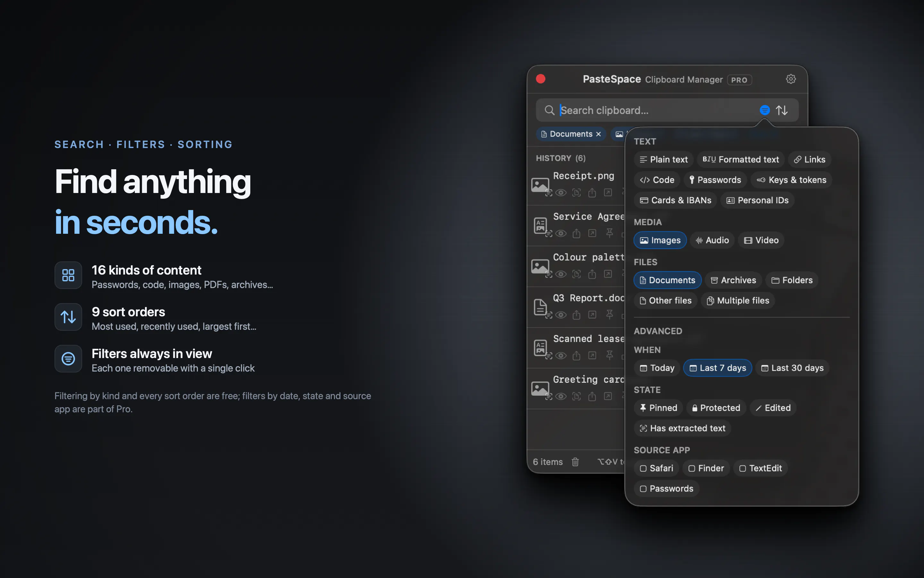Share Receipt.png using its share icon
The width and height of the screenshot is (924, 578).
coord(592,193)
